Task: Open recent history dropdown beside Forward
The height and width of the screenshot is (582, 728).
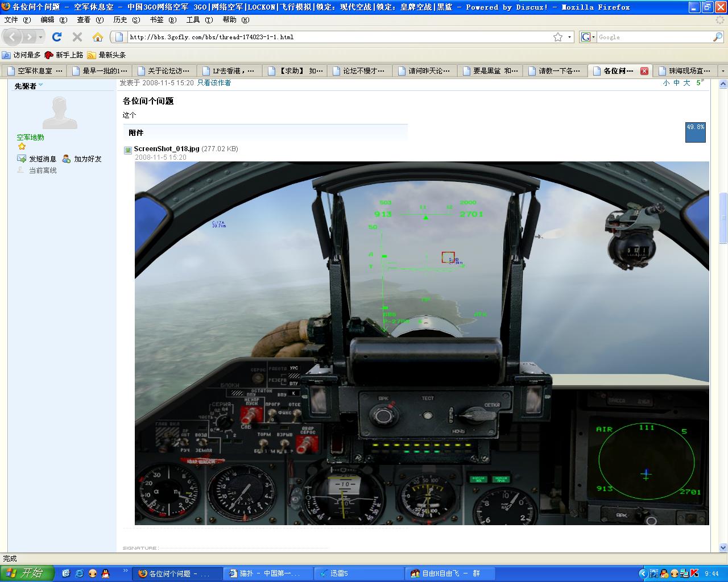Action: pyautogui.click(x=40, y=37)
